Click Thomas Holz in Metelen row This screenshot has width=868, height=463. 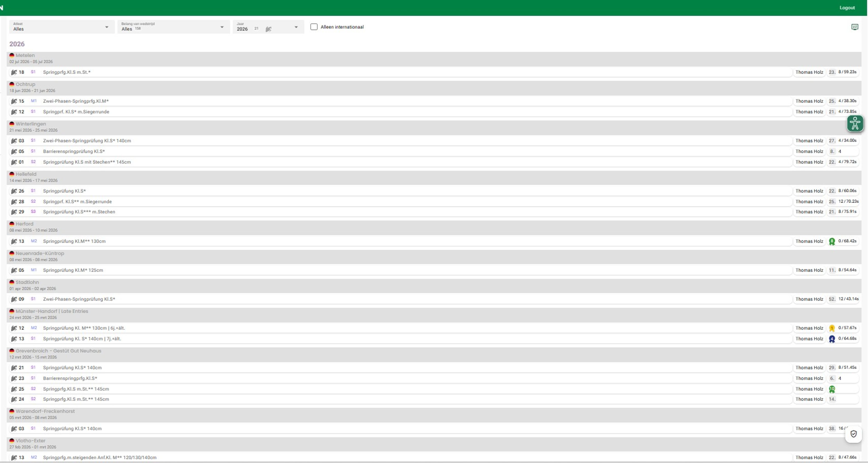point(809,72)
